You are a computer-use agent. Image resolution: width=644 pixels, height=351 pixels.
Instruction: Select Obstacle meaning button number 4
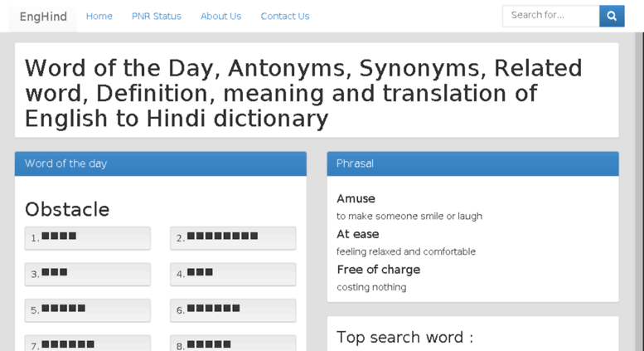point(233,274)
